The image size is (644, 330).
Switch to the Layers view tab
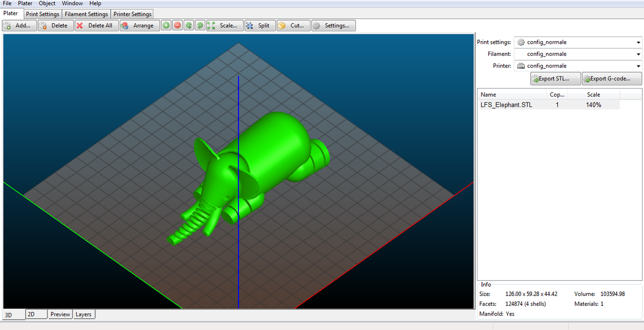(84, 314)
